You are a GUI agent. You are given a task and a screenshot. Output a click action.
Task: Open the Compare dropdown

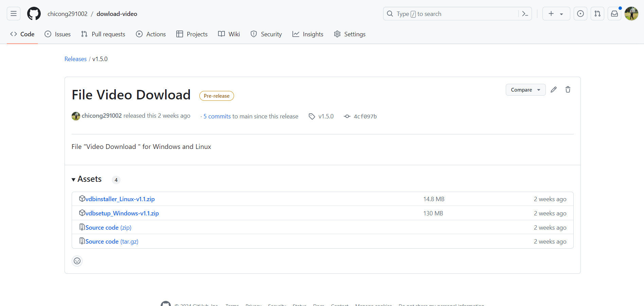click(525, 90)
